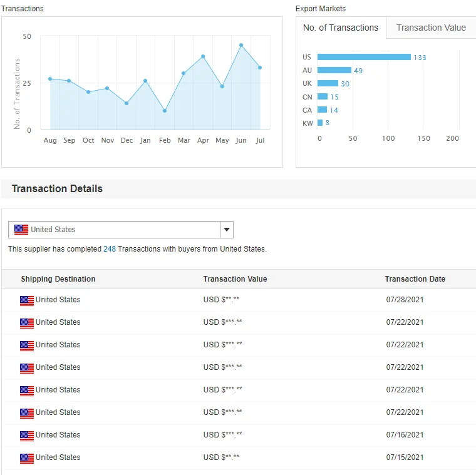Click the flag icon in 07/16/2021 row
The image size is (476, 475).
pos(27,436)
